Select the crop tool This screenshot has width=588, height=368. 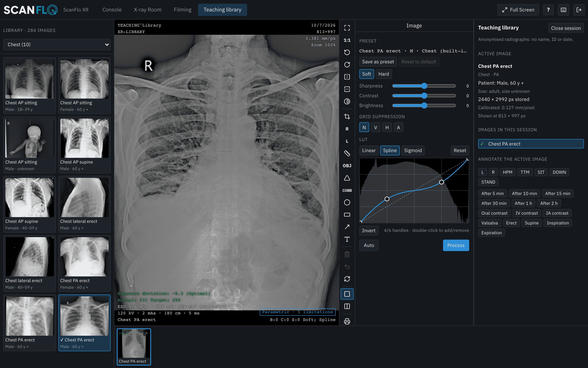347,117
